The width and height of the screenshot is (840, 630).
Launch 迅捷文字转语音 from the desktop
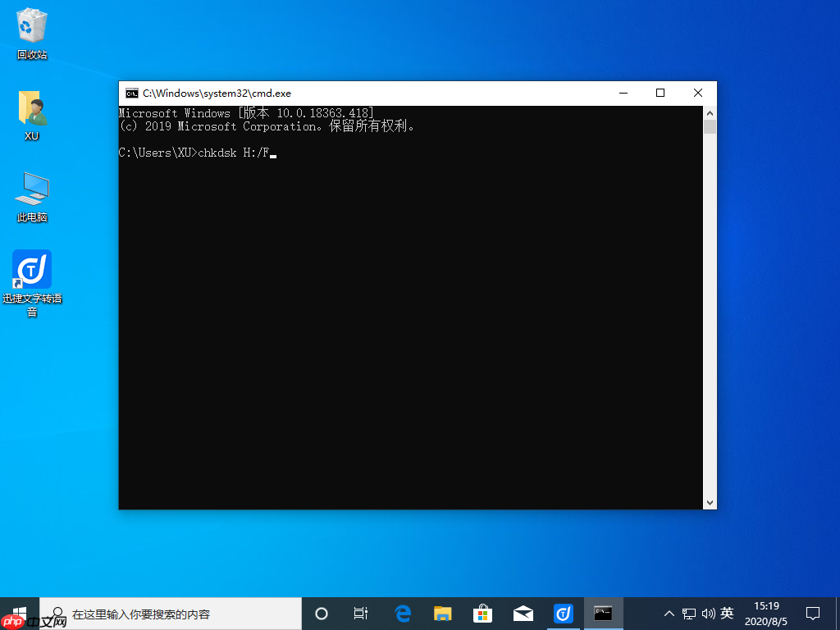[31, 269]
